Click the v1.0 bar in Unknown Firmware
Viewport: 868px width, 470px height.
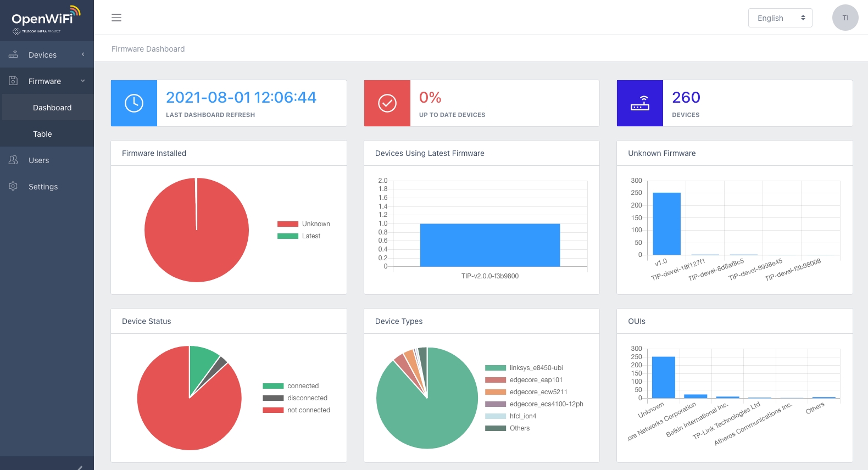pos(666,224)
